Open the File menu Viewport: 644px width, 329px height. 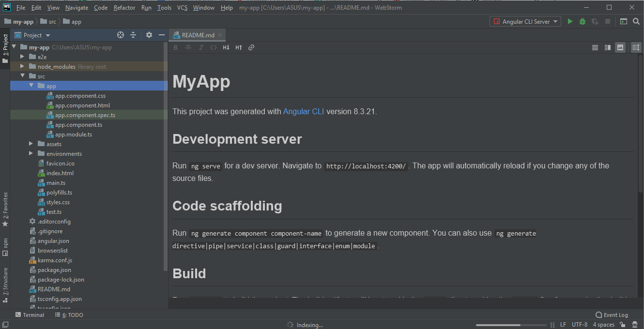tap(21, 8)
